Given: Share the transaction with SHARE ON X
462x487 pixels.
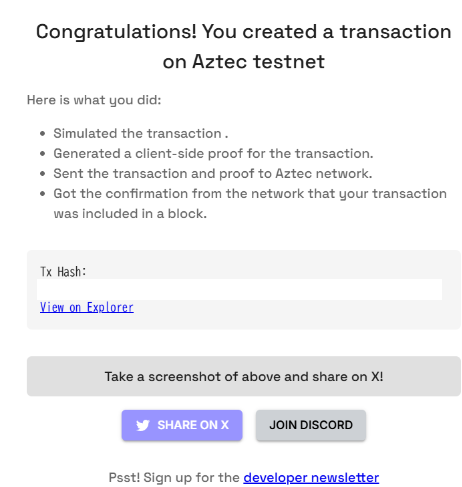Looking at the screenshot, I should click(182, 425).
